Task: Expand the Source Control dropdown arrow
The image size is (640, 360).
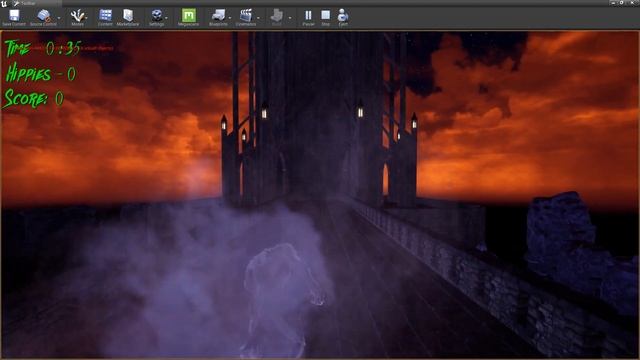Action: pyautogui.click(x=59, y=18)
